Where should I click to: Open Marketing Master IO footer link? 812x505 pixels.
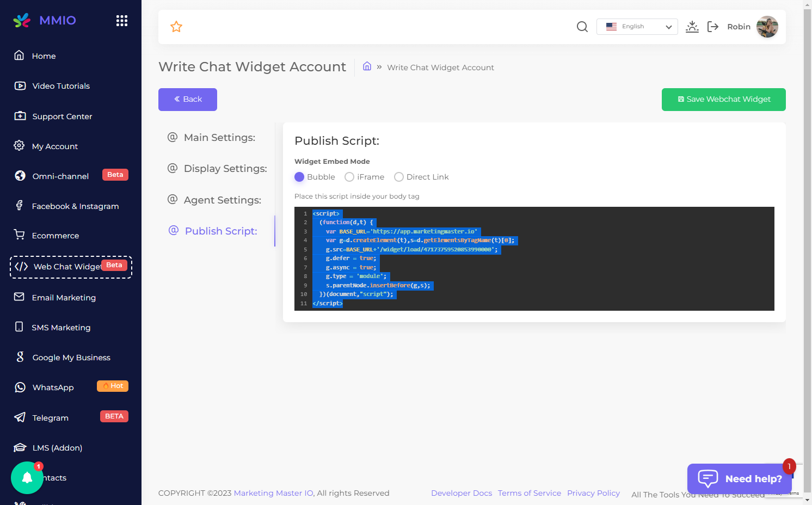(x=274, y=493)
